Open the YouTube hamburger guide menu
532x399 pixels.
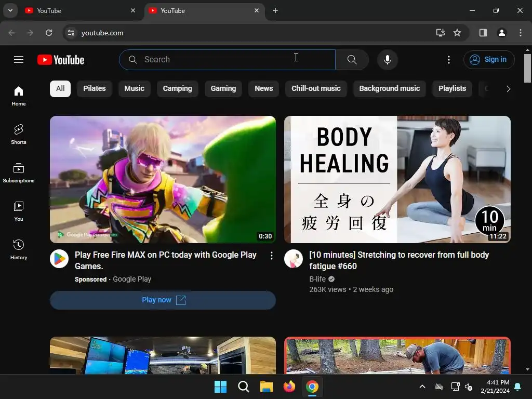coord(19,60)
